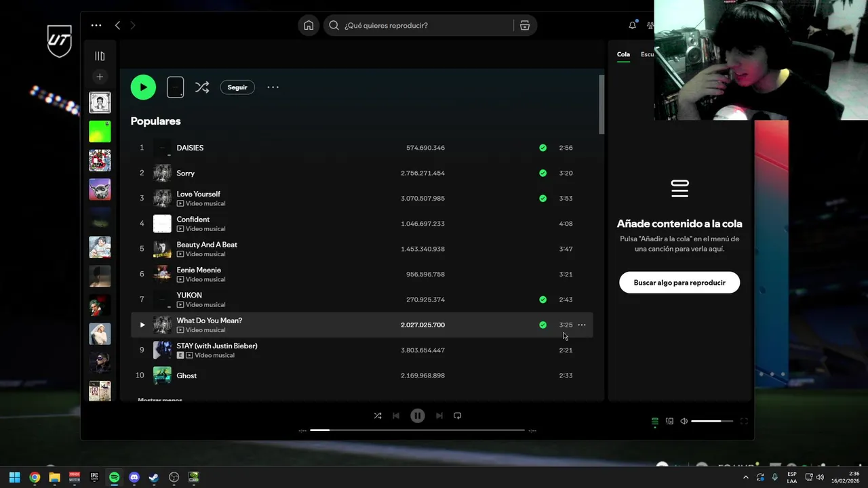
Task: Open File Explorer from the taskbar
Action: click(x=54, y=477)
